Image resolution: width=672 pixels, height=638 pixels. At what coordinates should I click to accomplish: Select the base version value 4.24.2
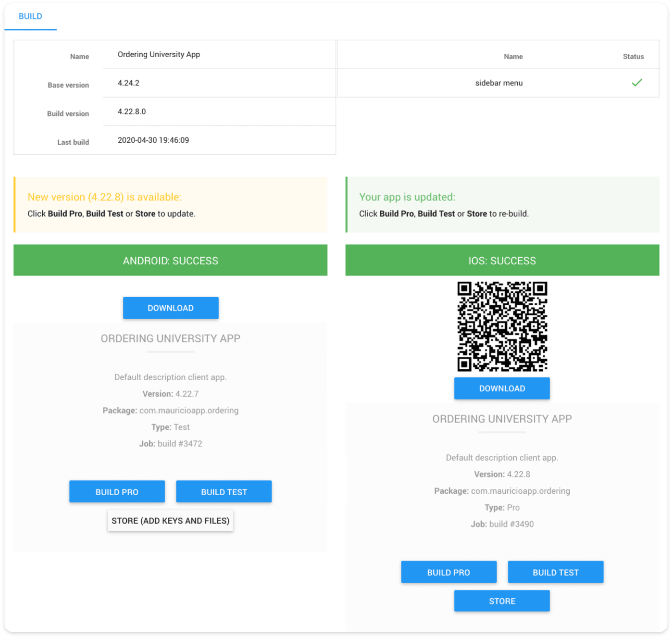pos(128,83)
